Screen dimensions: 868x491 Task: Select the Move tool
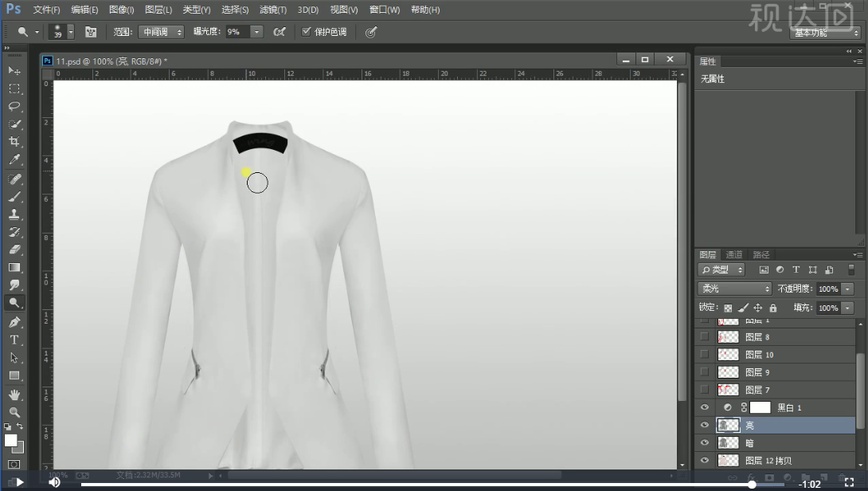[x=14, y=71]
